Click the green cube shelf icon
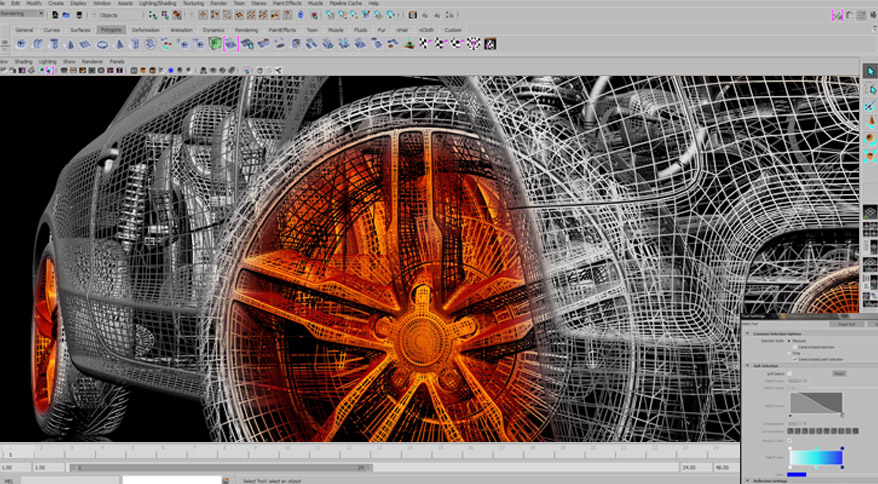The height and width of the screenshot is (484, 878). tap(215, 44)
